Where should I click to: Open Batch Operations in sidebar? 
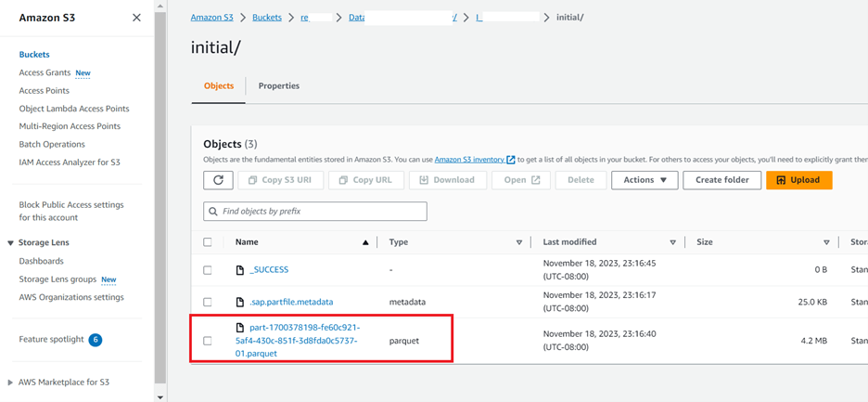tap(52, 144)
